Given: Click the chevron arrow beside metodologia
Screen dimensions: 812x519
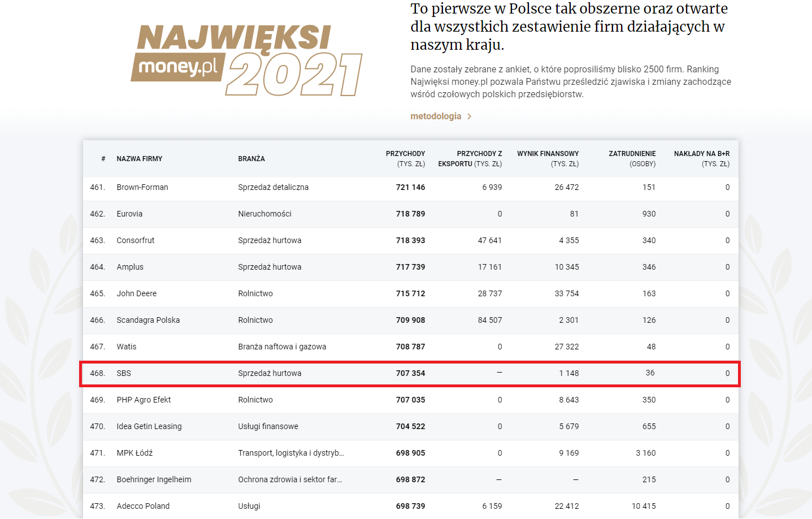Looking at the screenshot, I should click(469, 116).
